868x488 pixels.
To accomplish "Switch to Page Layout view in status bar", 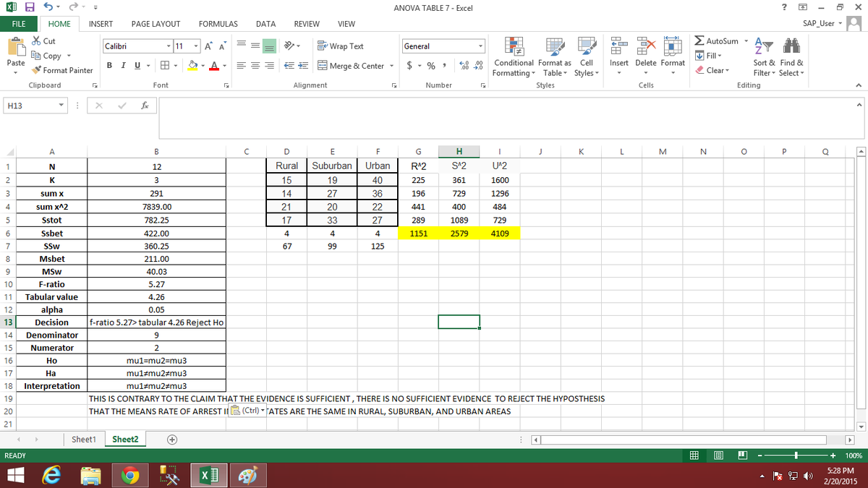I will (x=718, y=456).
